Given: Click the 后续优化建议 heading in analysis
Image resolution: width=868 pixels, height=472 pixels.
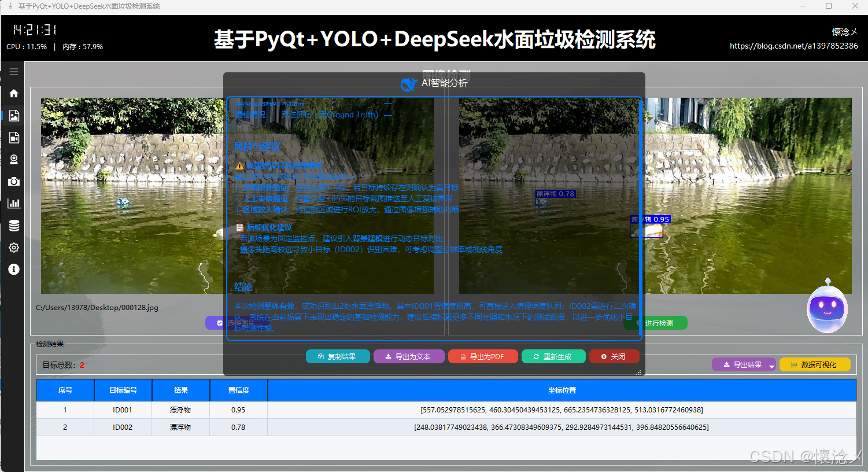Looking at the screenshot, I should [x=269, y=227].
